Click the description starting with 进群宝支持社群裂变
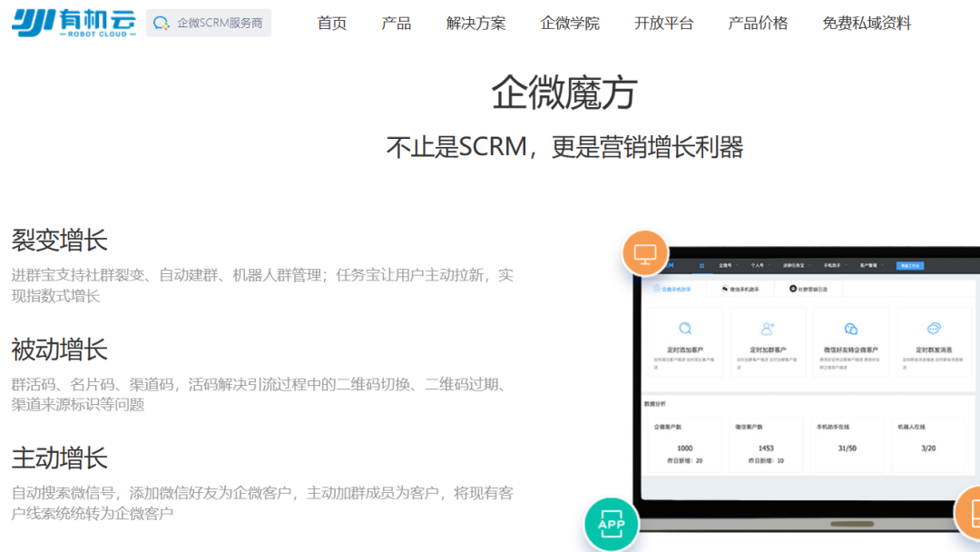Image resolution: width=980 pixels, height=552 pixels. pyautogui.click(x=262, y=285)
